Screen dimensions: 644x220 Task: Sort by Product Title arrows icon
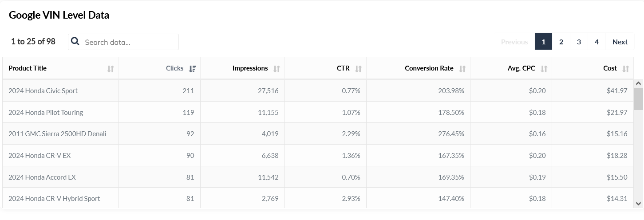click(111, 69)
